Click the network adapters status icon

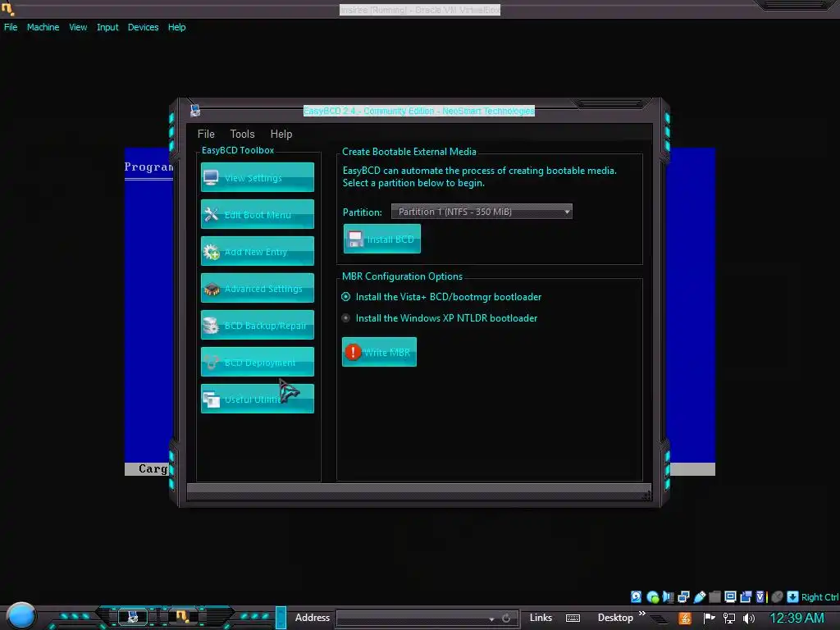[683, 597]
